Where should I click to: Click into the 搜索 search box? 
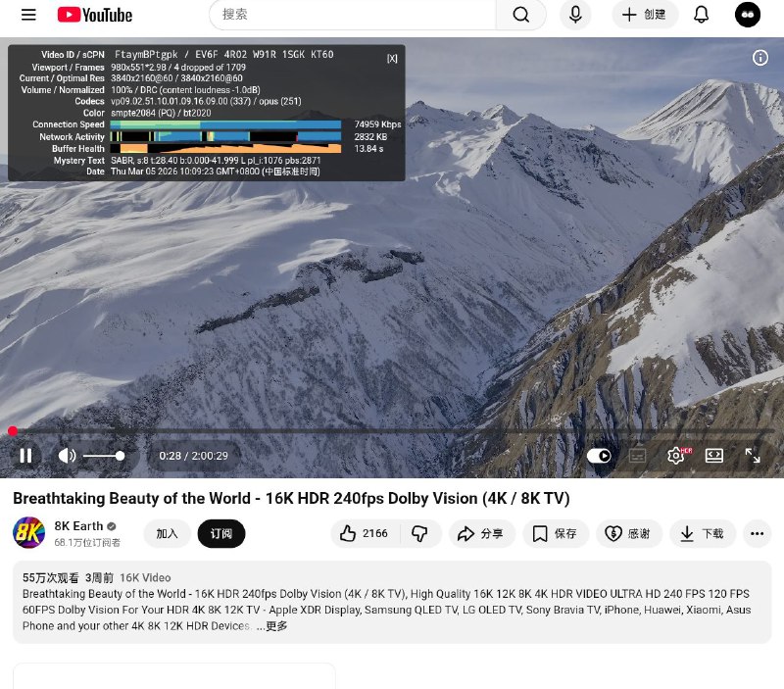point(353,15)
